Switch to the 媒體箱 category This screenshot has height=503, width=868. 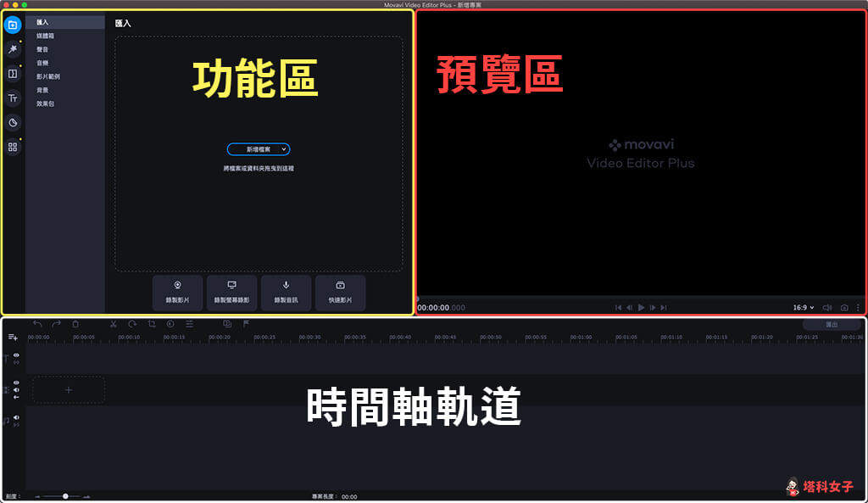click(44, 36)
